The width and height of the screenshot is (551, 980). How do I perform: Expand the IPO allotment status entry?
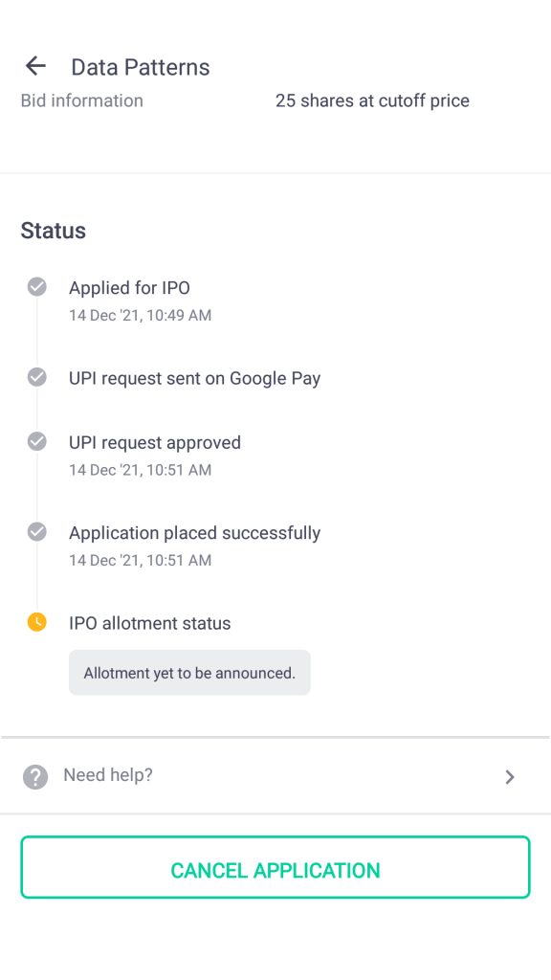pyautogui.click(x=149, y=622)
